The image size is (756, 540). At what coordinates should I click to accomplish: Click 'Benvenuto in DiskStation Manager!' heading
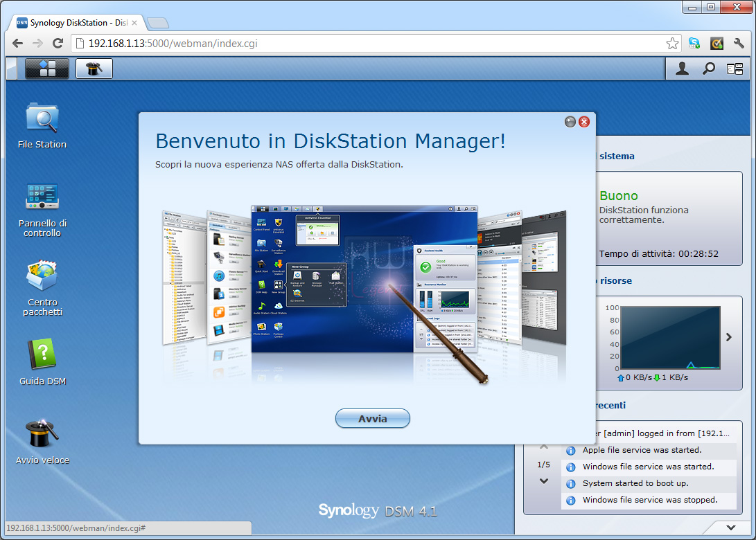(331, 141)
